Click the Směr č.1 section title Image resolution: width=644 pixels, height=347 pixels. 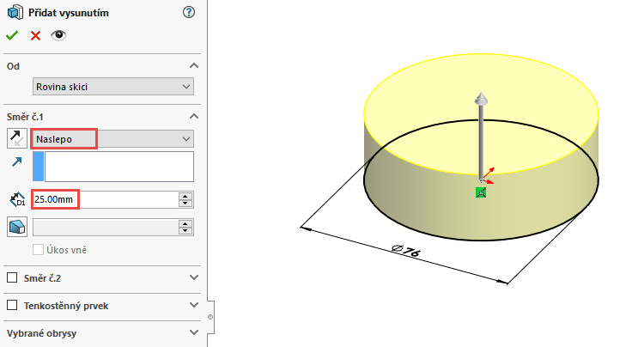pos(25,117)
